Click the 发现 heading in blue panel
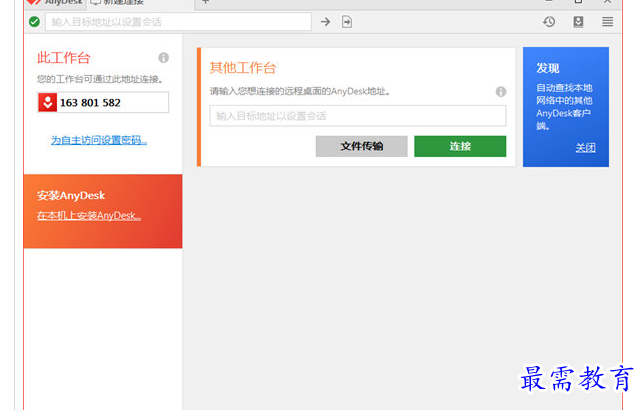This screenshot has height=410, width=642. coord(548,68)
